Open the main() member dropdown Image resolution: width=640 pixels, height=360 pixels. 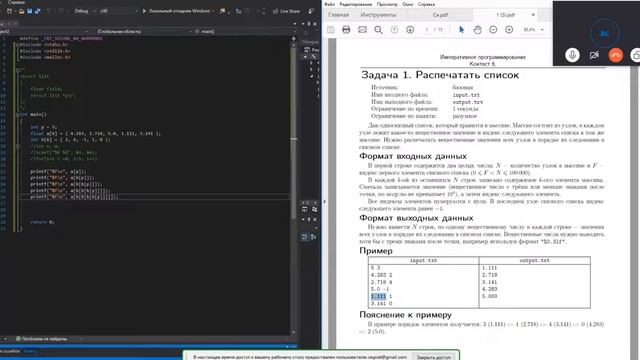244,31
